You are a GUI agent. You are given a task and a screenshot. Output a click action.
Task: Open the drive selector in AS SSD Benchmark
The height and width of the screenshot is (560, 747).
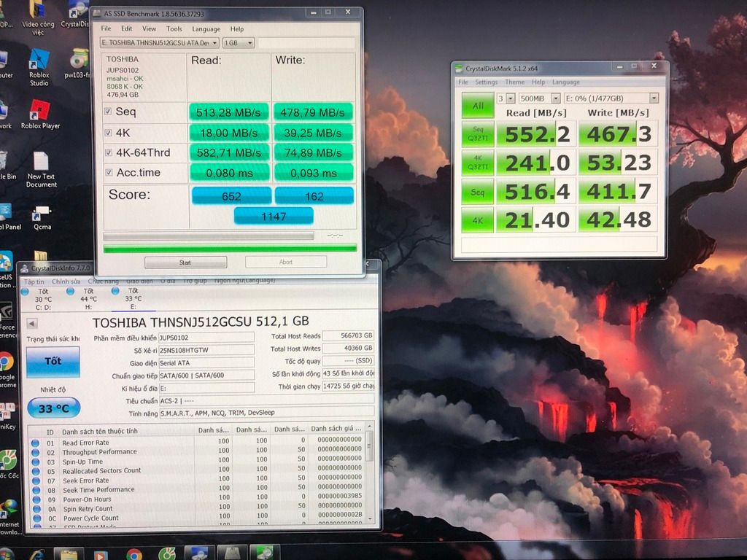[160, 43]
